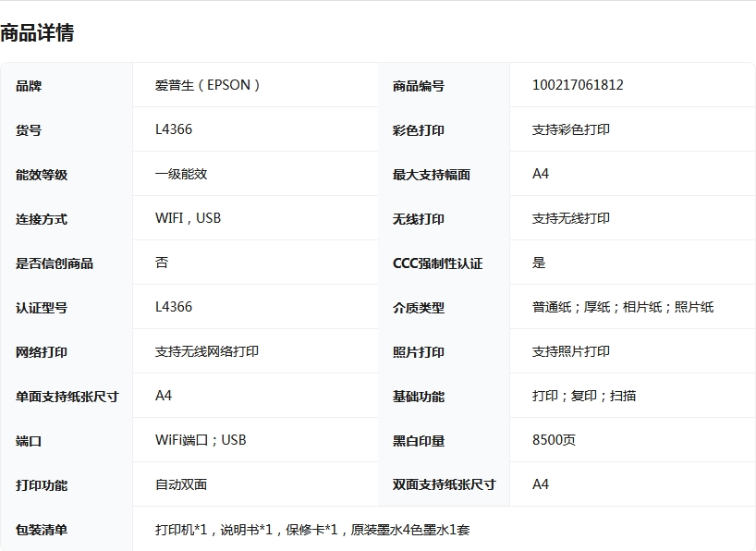Click the 商品详情 heading
The height and width of the screenshot is (551, 756).
click(37, 32)
